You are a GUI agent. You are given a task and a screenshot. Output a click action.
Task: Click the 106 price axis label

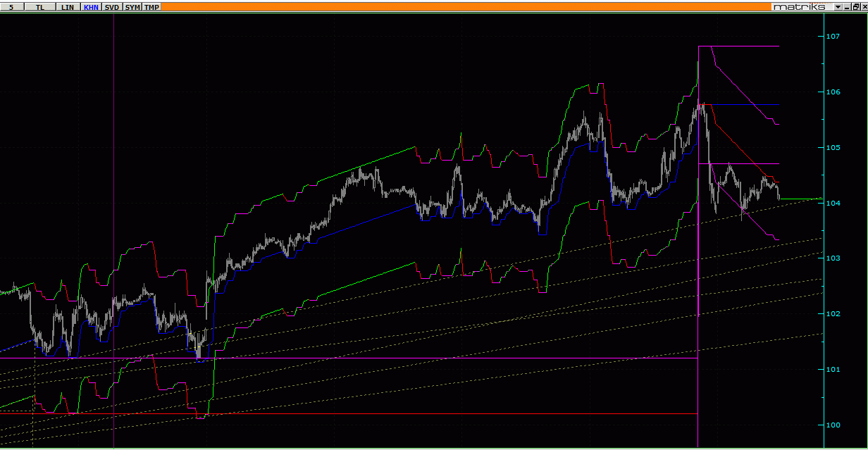coord(834,92)
